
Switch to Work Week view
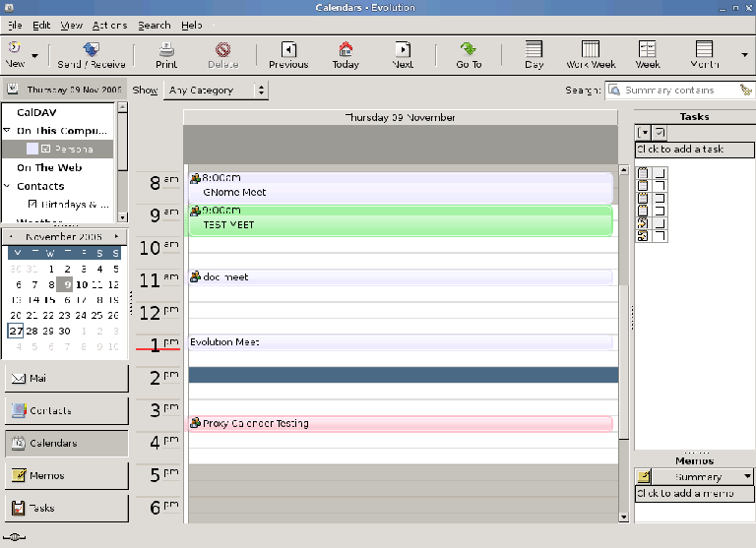pyautogui.click(x=591, y=54)
